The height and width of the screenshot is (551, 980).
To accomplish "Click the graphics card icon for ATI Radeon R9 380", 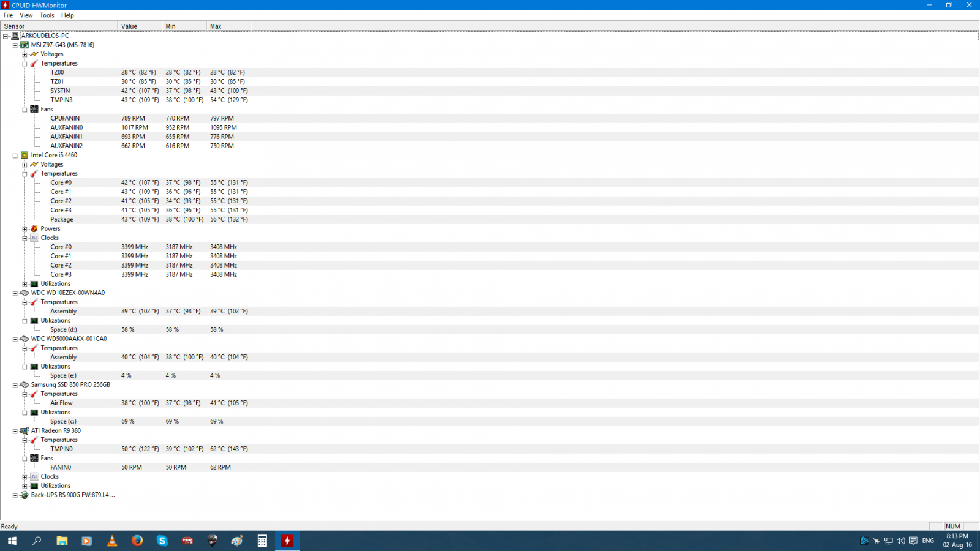I will pyautogui.click(x=24, y=430).
